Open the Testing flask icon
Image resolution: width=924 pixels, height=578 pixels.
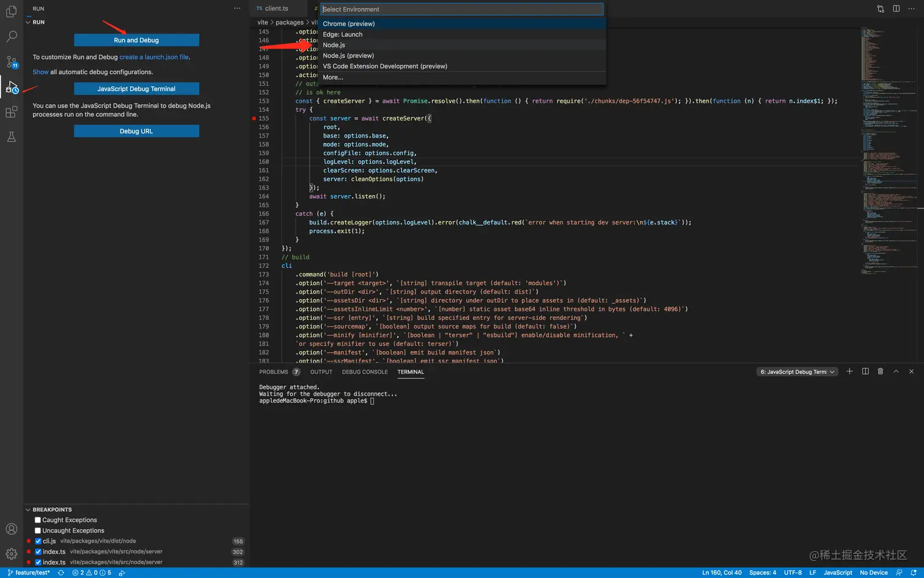tap(11, 137)
